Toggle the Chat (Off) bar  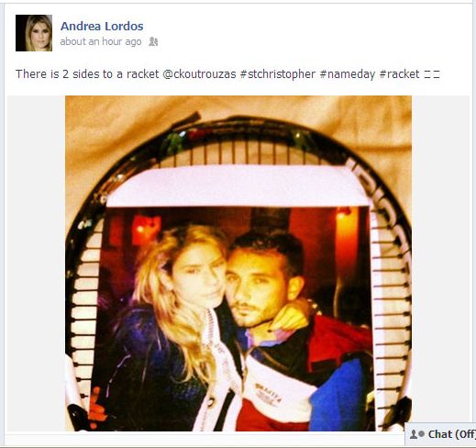(440, 434)
